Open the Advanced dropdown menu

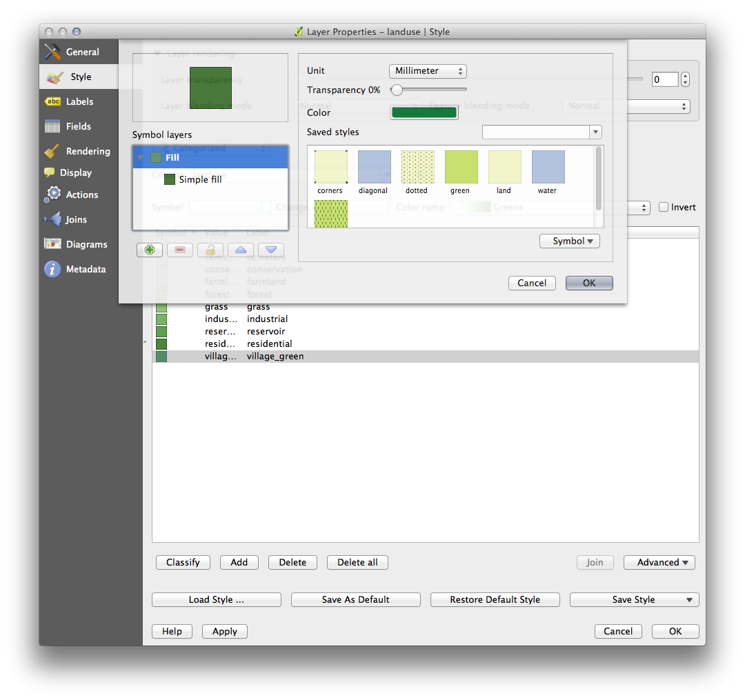click(659, 562)
